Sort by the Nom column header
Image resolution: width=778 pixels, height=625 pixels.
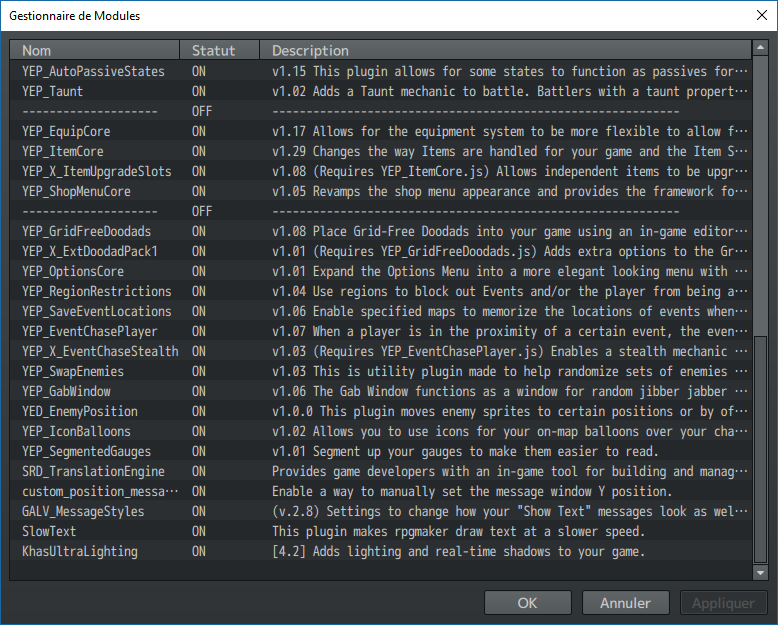click(94, 51)
